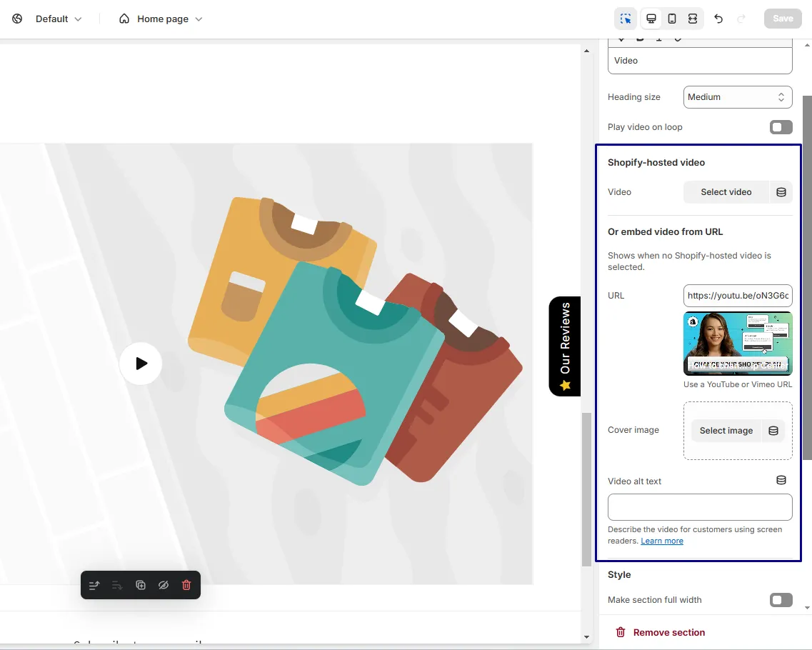Click the Select video button
This screenshot has height=650, width=812.
pyautogui.click(x=726, y=192)
